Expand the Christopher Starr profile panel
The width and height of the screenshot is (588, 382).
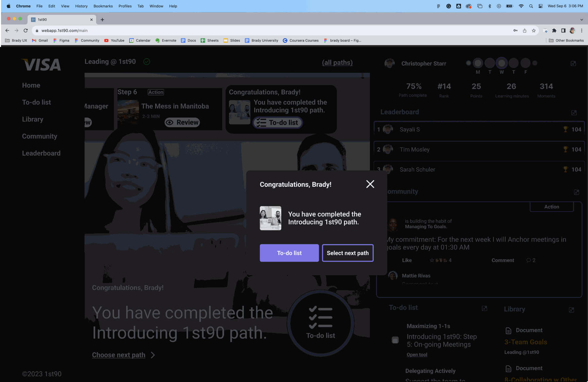(x=573, y=64)
